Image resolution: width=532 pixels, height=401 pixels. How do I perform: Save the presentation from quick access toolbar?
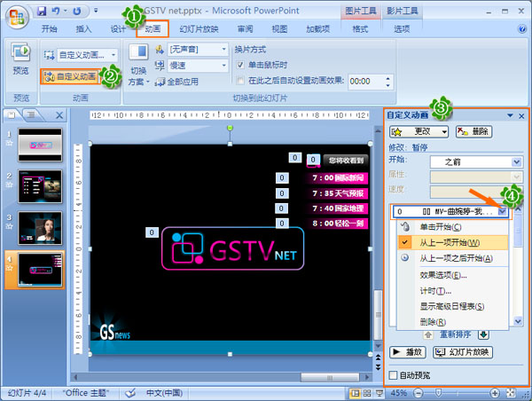pyautogui.click(x=42, y=12)
